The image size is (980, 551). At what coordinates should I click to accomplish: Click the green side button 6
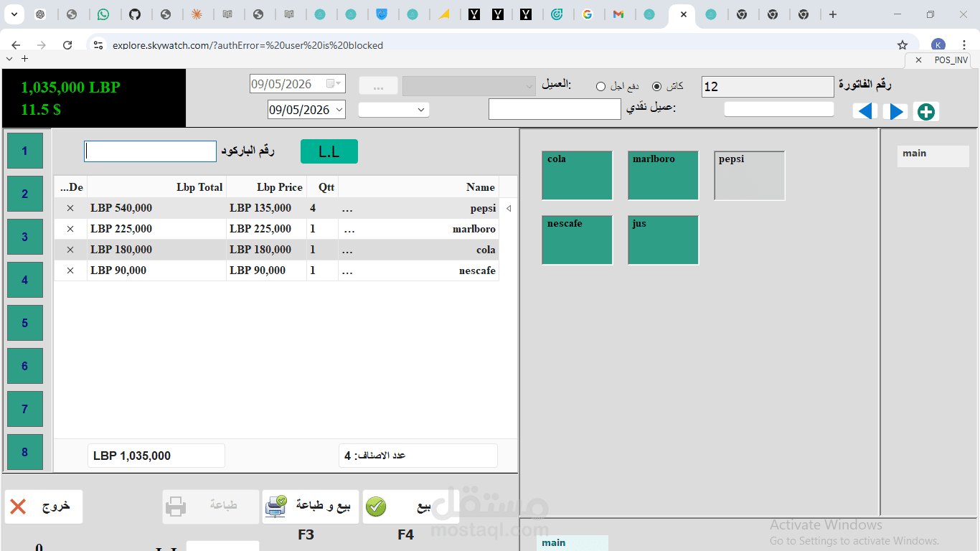pos(25,366)
